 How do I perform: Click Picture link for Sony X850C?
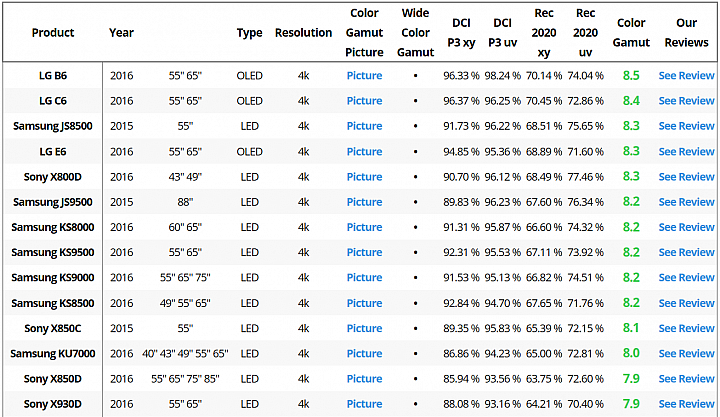[364, 328]
